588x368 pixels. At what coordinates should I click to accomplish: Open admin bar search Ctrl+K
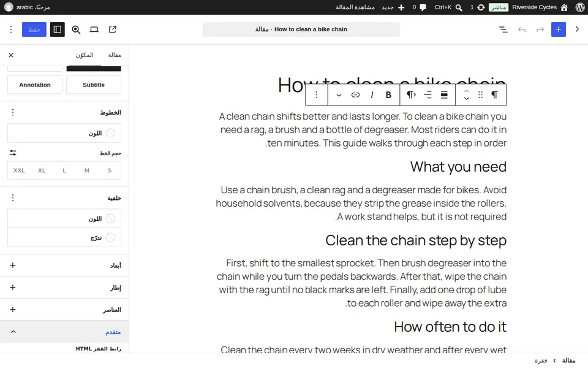tap(448, 7)
